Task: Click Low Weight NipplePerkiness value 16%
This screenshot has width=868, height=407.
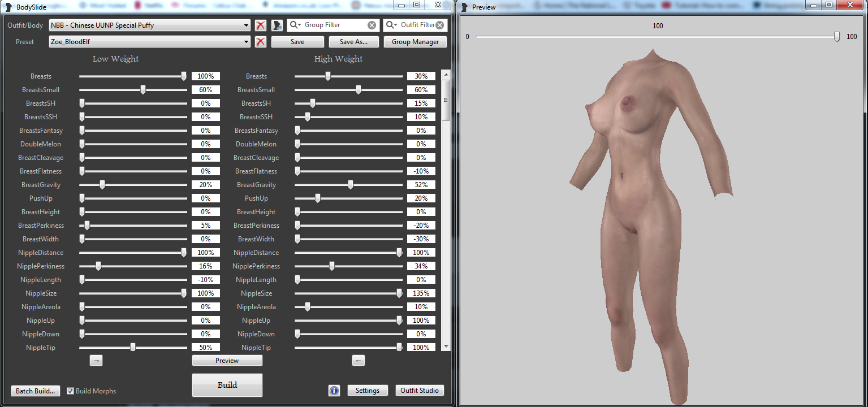Action: 206,266
